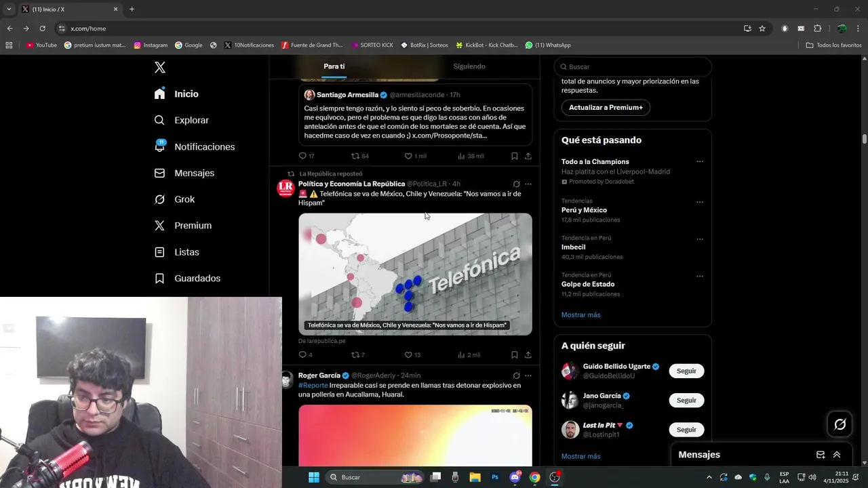This screenshot has width=868, height=488.
Task: Open Notificaciones in the sidebar
Action: point(194,146)
